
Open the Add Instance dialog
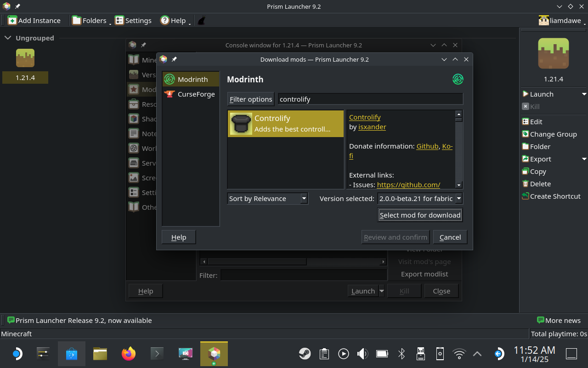[34, 20]
